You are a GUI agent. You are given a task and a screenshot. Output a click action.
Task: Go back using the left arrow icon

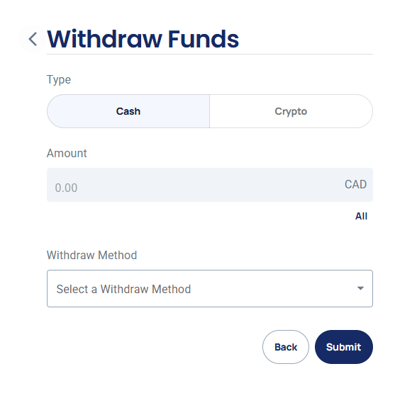point(33,39)
